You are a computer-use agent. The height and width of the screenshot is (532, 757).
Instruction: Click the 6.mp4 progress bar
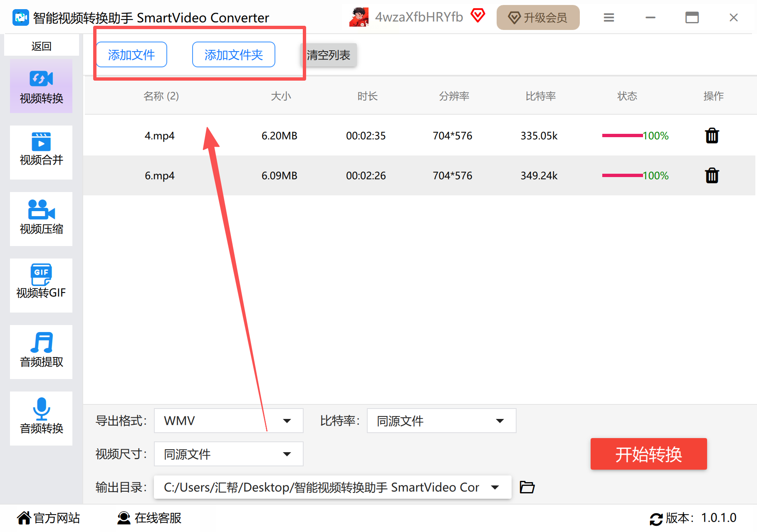pyautogui.click(x=622, y=175)
